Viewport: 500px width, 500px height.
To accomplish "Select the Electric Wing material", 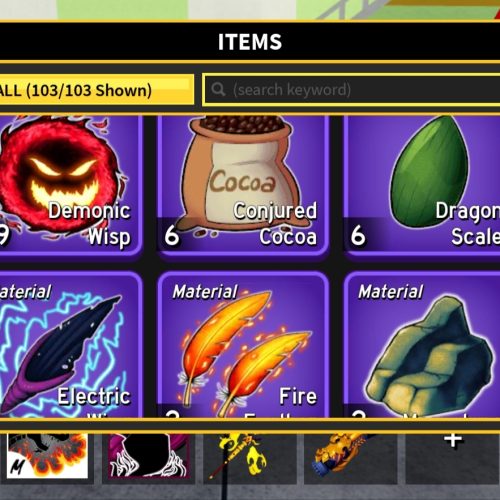I will 70,345.
